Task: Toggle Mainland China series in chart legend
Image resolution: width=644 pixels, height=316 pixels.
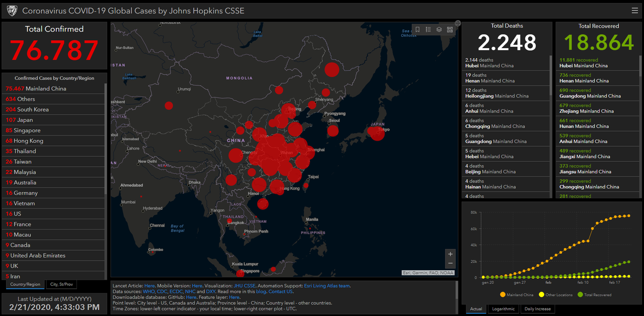Action: click(517, 295)
